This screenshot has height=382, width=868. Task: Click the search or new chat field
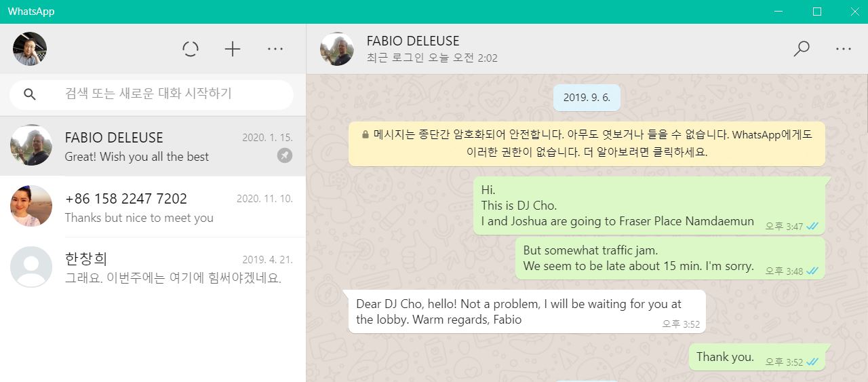pos(152,94)
